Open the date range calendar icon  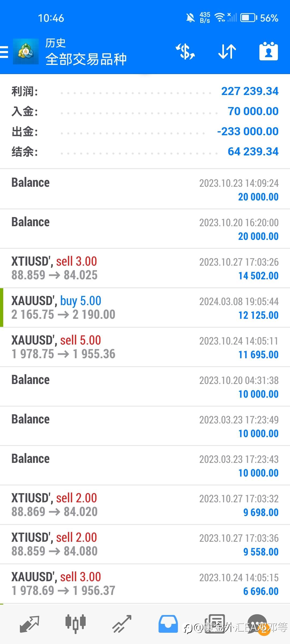tap(269, 52)
